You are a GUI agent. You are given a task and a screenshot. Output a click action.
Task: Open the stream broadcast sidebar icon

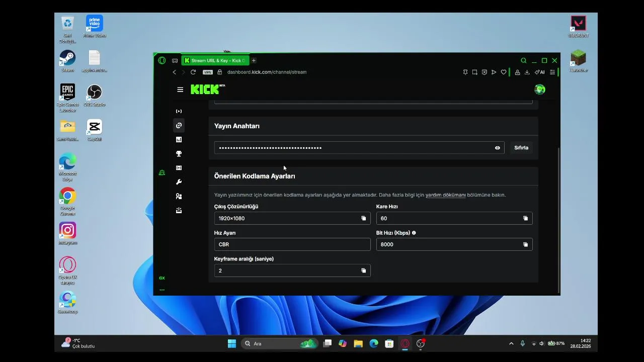[179, 111]
